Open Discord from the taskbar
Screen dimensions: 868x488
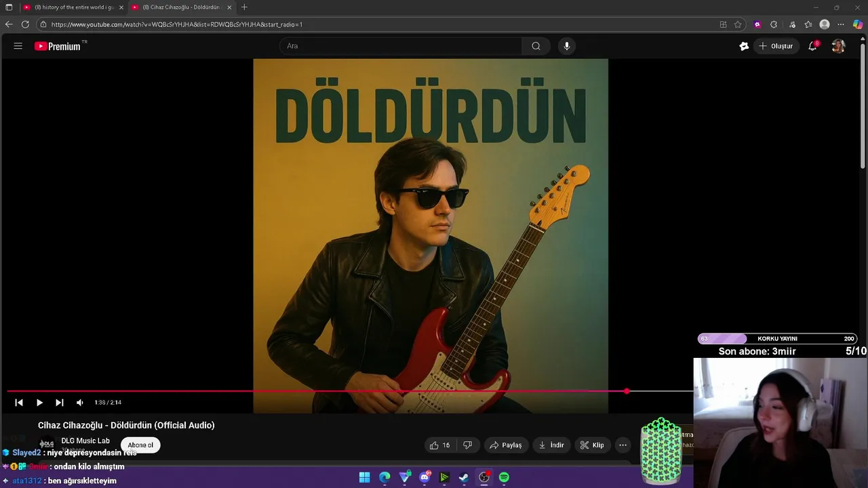click(x=425, y=477)
